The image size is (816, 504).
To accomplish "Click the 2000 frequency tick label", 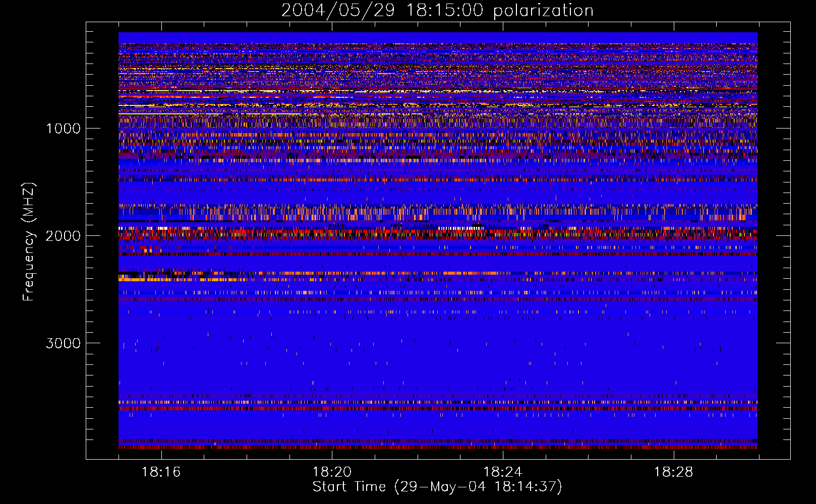I will (63, 236).
